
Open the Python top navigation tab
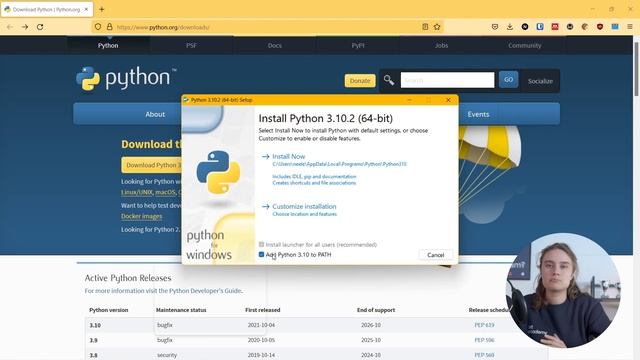point(108,45)
